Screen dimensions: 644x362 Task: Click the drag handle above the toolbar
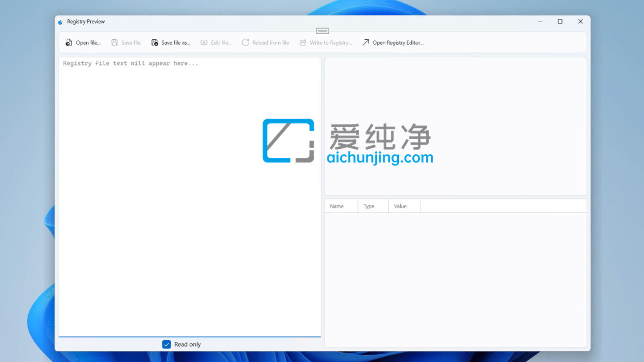click(x=322, y=31)
